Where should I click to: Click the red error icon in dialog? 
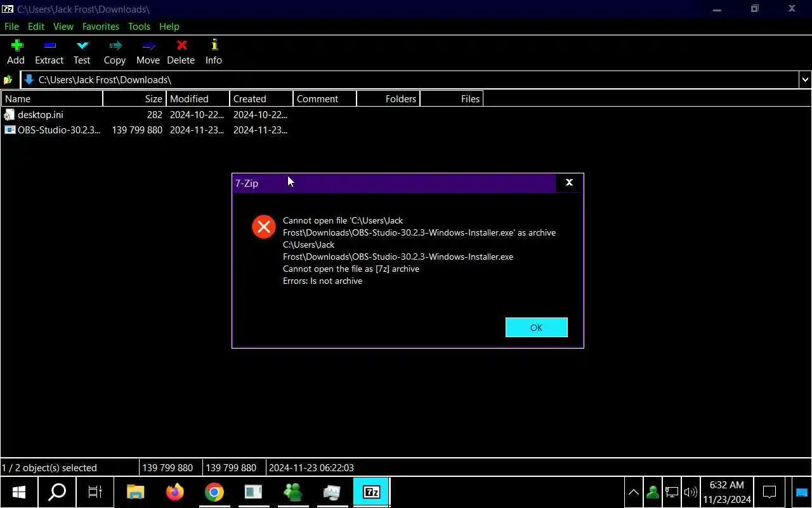point(264,227)
